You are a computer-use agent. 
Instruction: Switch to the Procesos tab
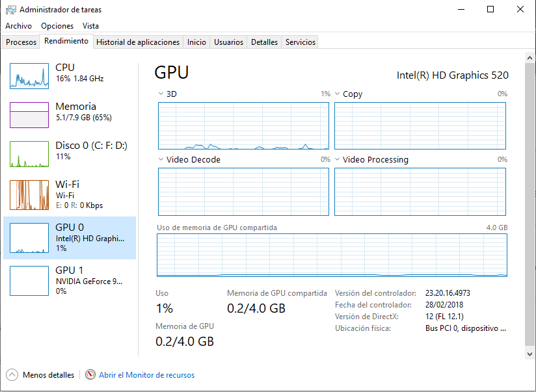coord(20,42)
